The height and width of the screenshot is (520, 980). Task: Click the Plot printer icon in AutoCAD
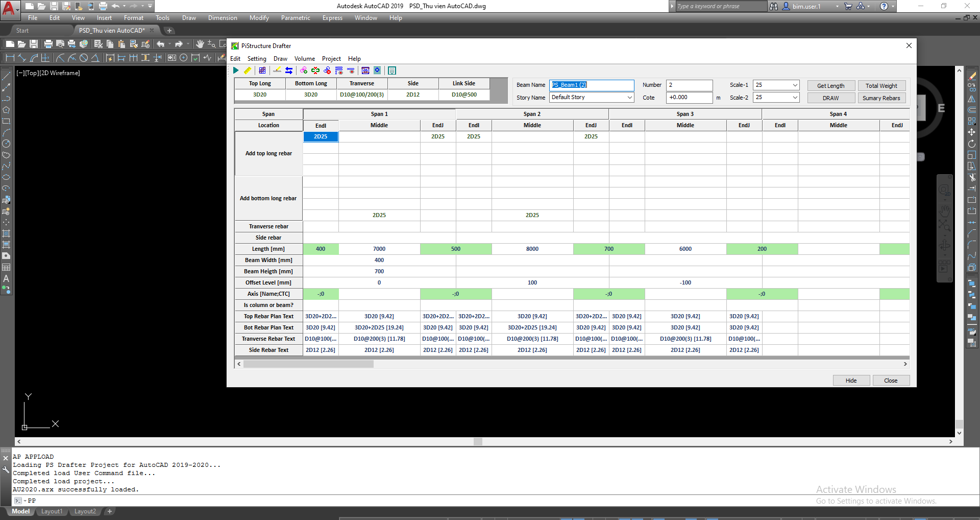pyautogui.click(x=48, y=44)
